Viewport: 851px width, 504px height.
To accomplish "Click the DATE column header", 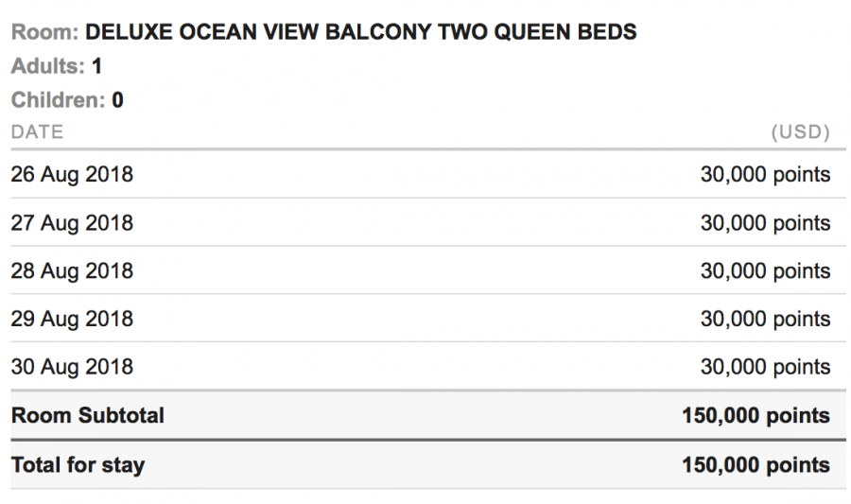I will [x=37, y=132].
